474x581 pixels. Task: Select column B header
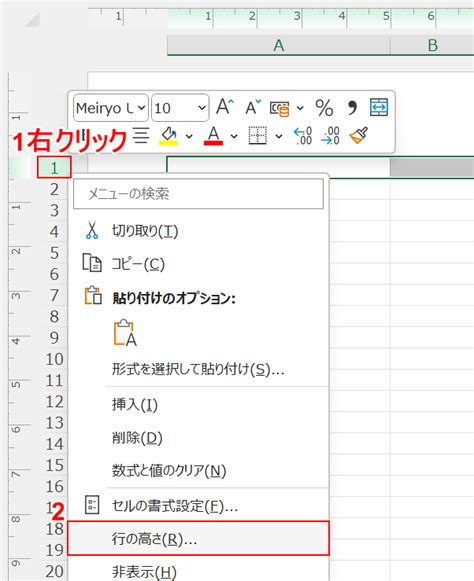(x=432, y=45)
